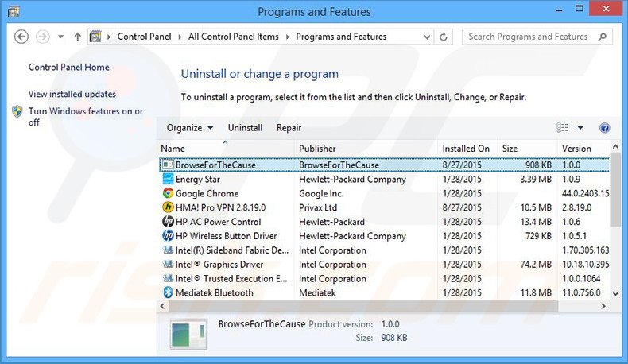Image resolution: width=628 pixels, height=364 pixels.
Task: Click the Back navigation arrow
Action: click(x=21, y=37)
